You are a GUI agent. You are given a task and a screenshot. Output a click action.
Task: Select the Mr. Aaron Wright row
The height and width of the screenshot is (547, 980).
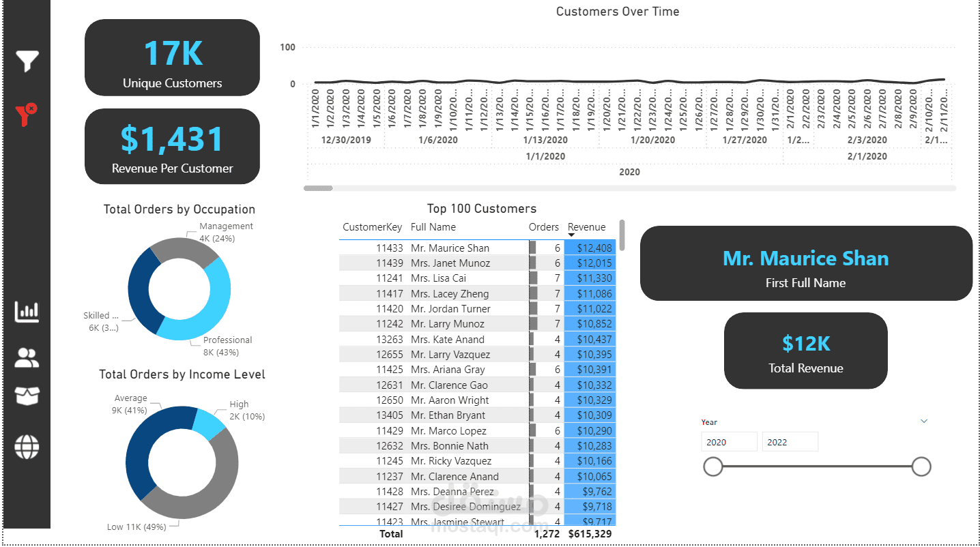tap(477, 400)
